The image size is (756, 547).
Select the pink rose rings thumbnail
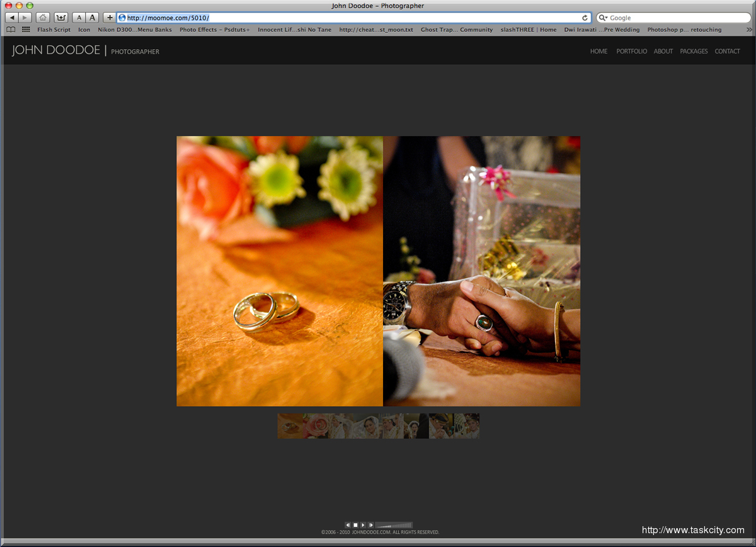[x=317, y=426]
